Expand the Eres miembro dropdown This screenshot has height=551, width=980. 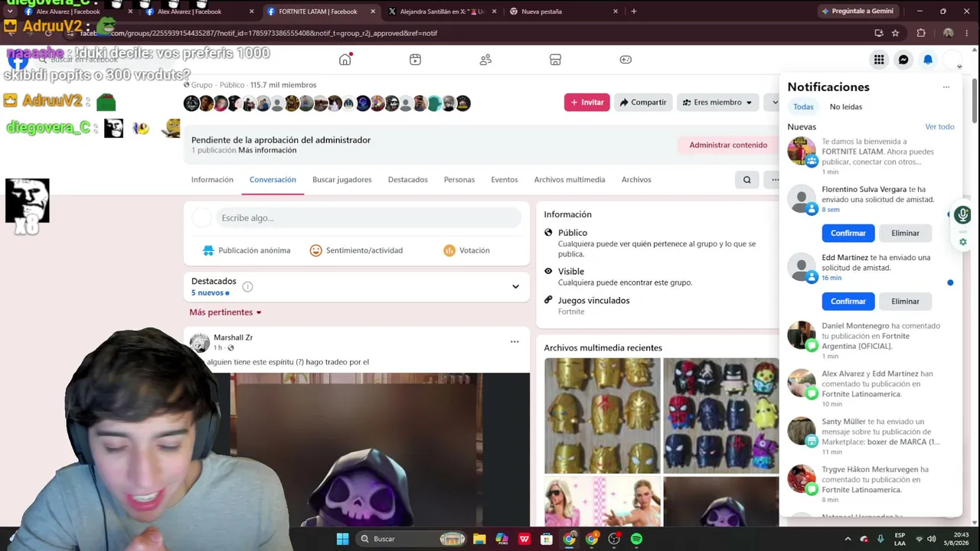pos(718,103)
